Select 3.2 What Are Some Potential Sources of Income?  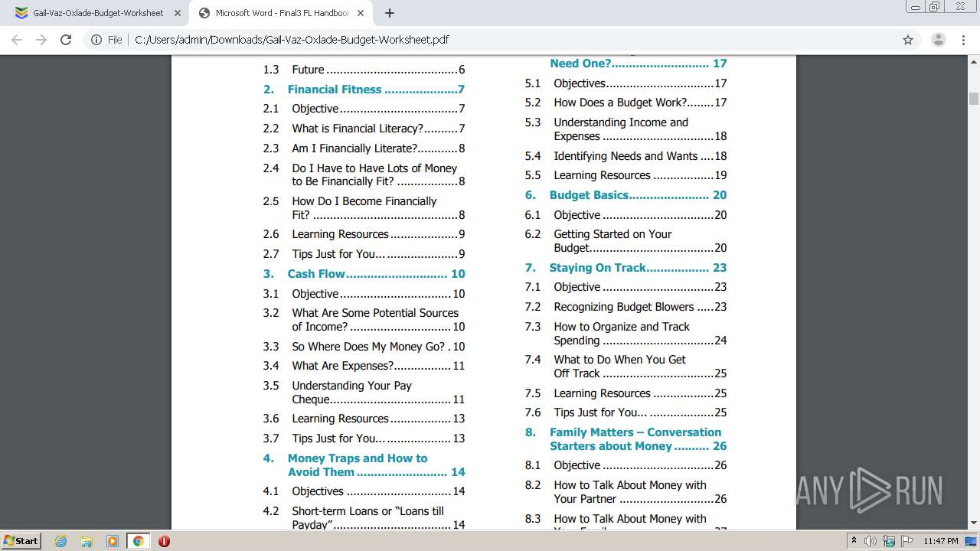click(x=364, y=320)
